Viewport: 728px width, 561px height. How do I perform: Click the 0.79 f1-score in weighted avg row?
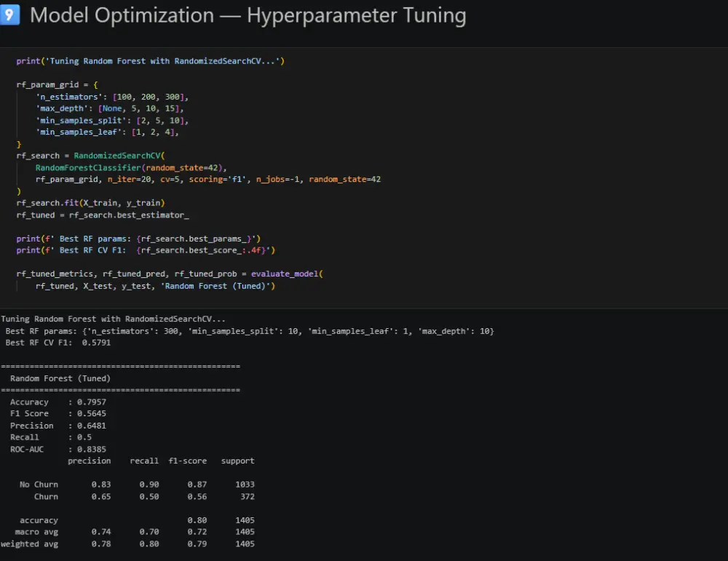[x=197, y=544]
